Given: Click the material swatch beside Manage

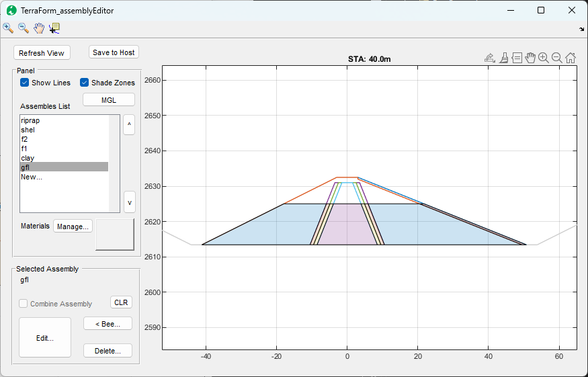Looking at the screenshot, I should (x=115, y=233).
